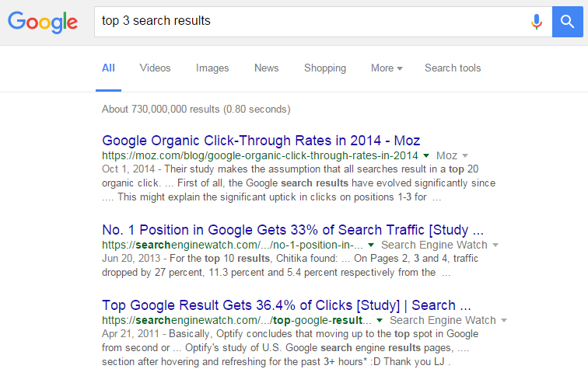Open the No. 1 Position in Google result
Screen dimensions: 588x376
click(x=293, y=230)
